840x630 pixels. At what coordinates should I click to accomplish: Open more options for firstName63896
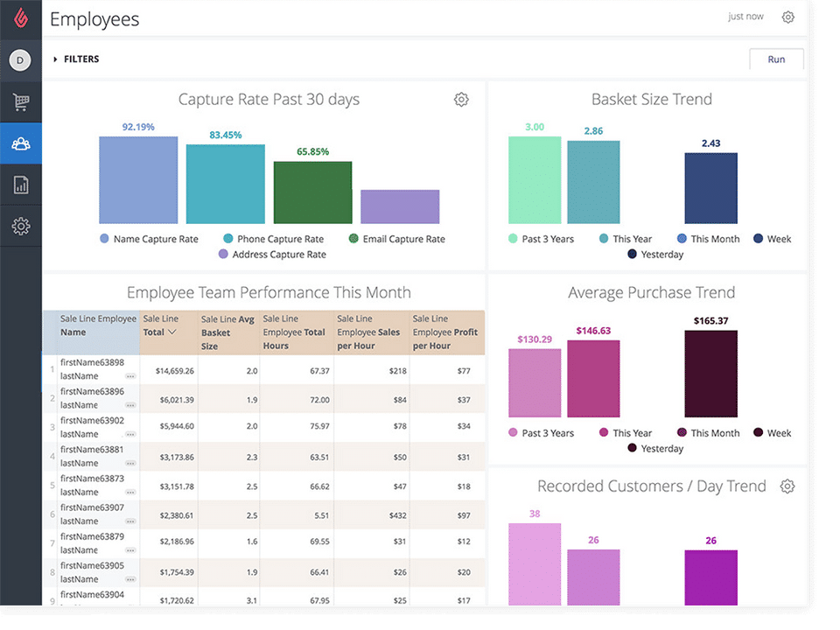(x=130, y=405)
